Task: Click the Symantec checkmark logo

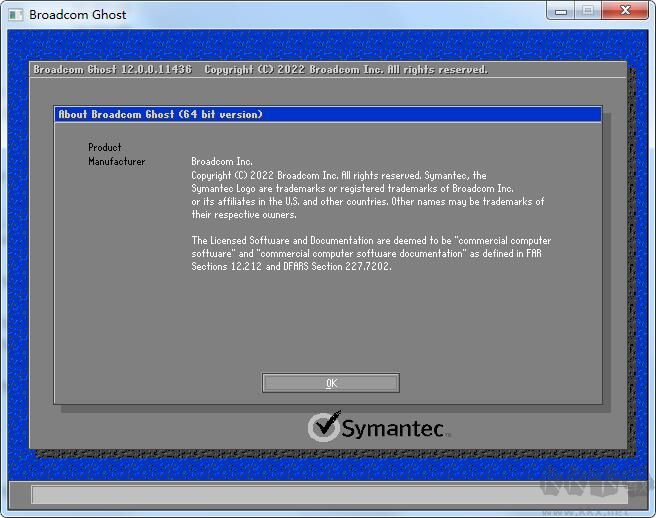Action: 324,426
